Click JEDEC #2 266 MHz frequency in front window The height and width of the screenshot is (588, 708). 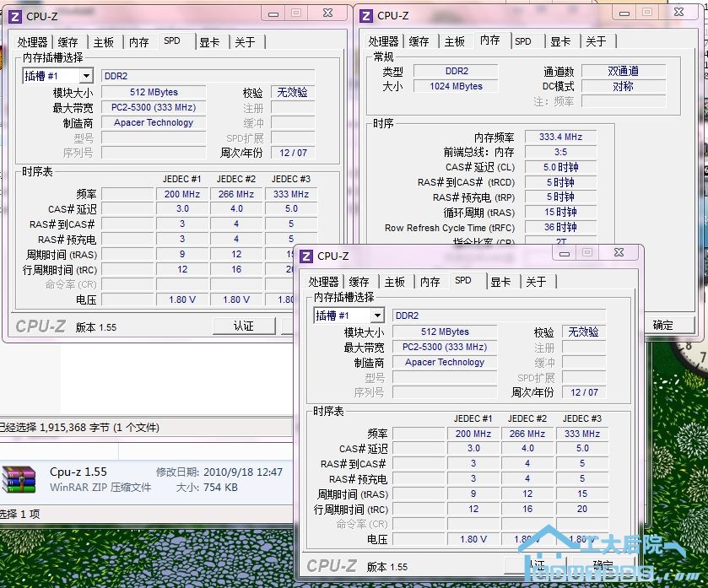click(527, 434)
